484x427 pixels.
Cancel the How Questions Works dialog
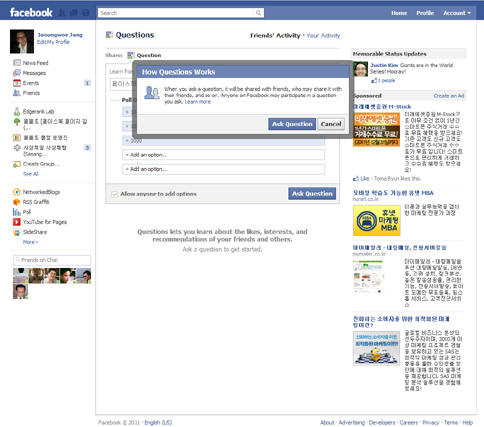(331, 124)
